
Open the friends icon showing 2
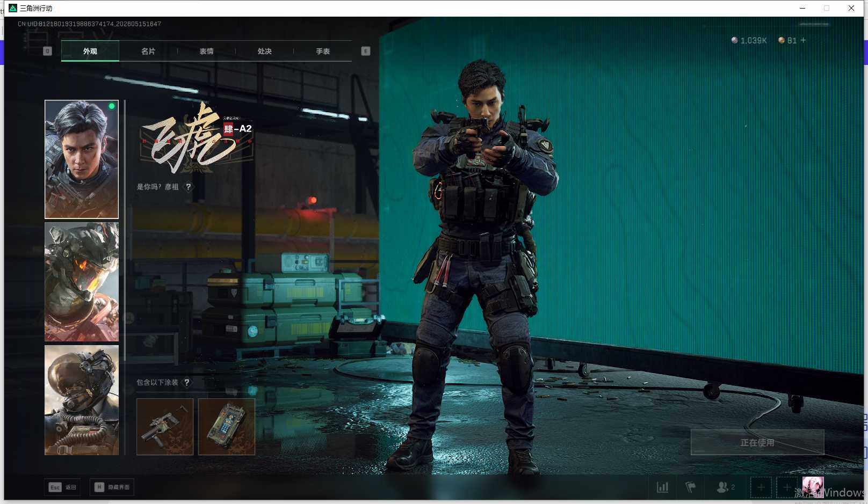pyautogui.click(x=726, y=487)
